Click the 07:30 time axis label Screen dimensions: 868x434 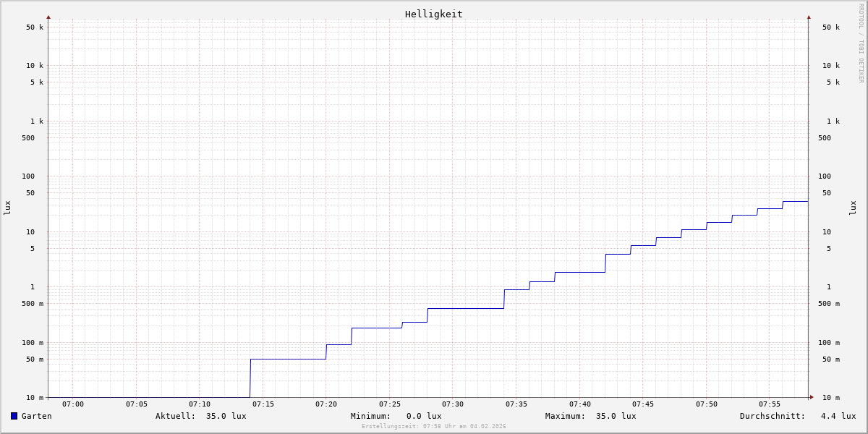[x=453, y=404]
